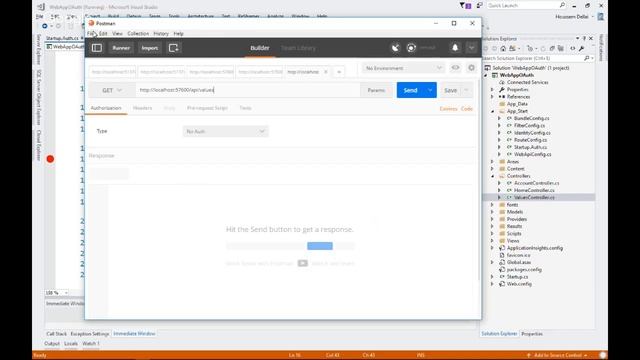Screen dimensions: 640x360
Task: Click the Visual Studio account avatar icon
Action: [600, 17]
